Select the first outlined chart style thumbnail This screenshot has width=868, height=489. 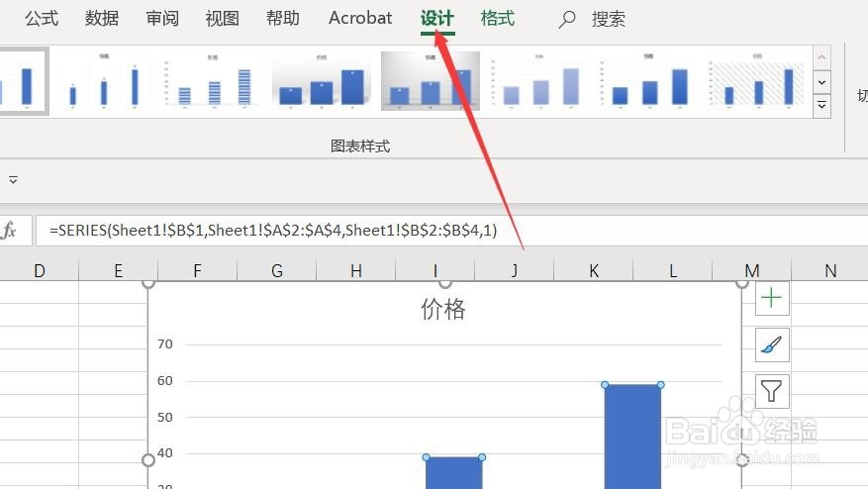[x=23, y=81]
